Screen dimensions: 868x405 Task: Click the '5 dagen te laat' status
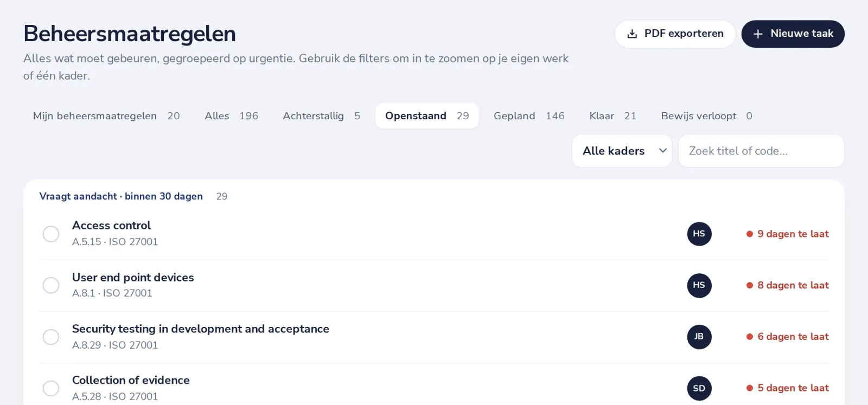[787, 388]
